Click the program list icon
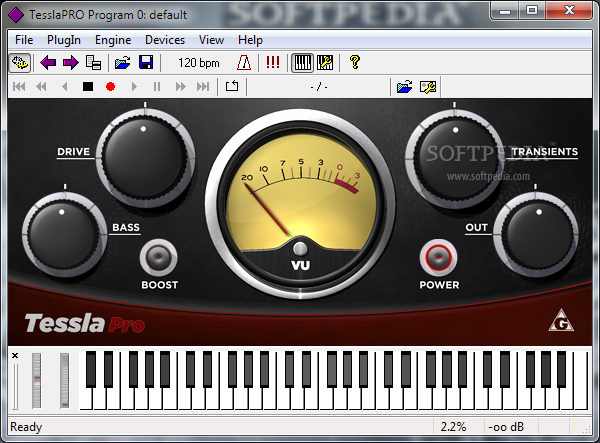This screenshot has width=600, height=443. pos(93,62)
